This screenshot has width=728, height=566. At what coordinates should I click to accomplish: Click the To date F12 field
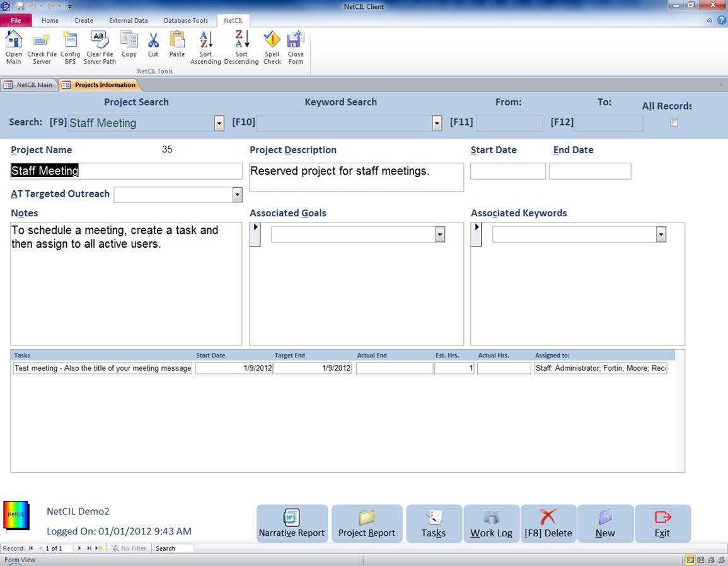(609, 123)
